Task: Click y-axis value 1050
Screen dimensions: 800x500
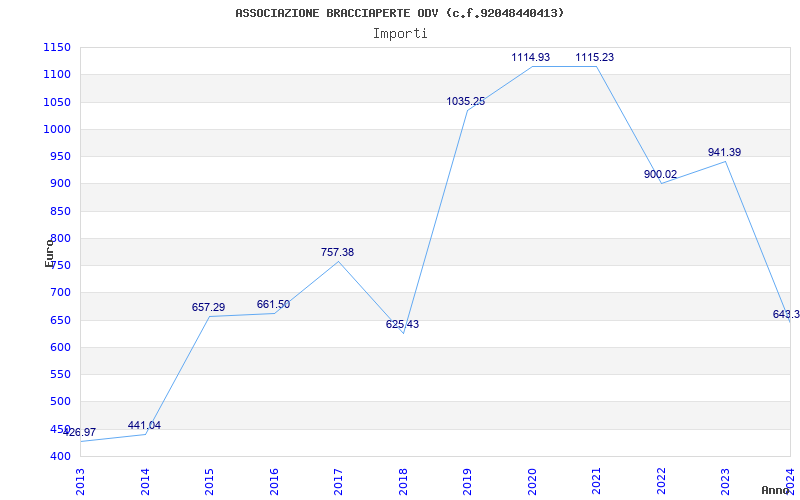Action: coord(57,102)
